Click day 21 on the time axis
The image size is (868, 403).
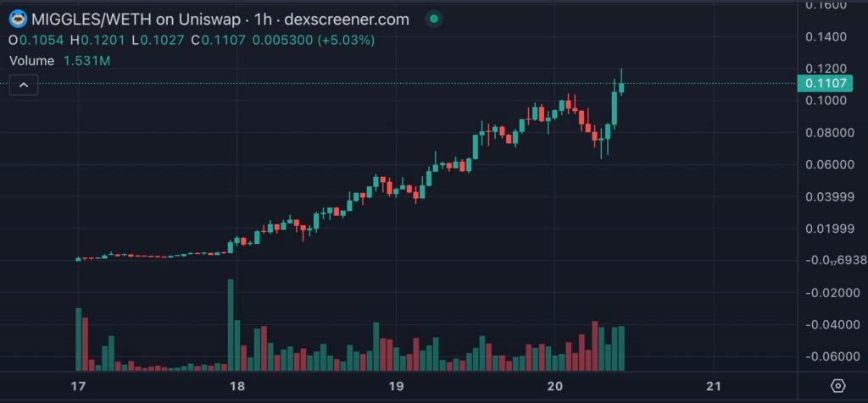[713, 386]
